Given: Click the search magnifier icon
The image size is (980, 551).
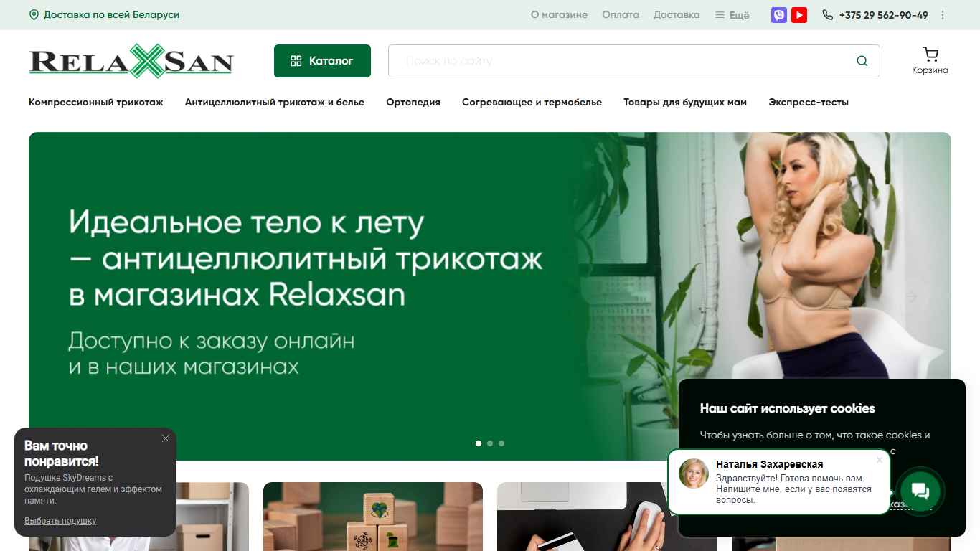Looking at the screenshot, I should coord(862,61).
